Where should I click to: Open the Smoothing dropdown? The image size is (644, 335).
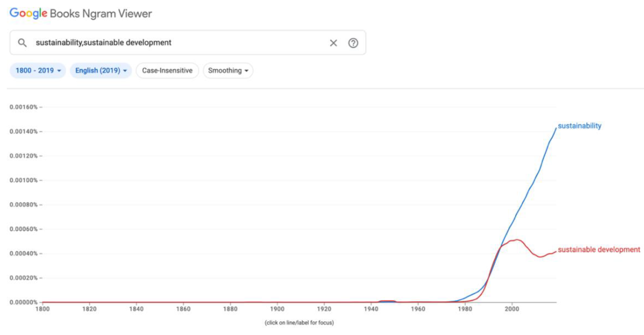228,70
